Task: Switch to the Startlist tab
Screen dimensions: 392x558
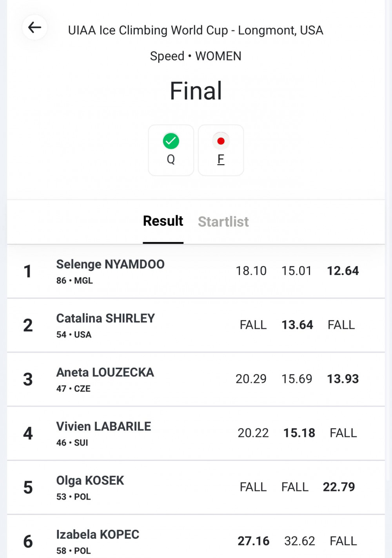Action: [223, 222]
